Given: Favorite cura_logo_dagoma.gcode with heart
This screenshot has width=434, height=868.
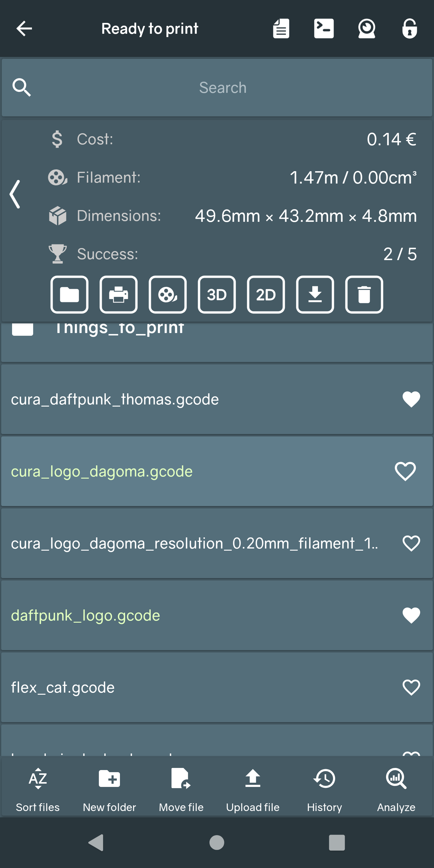Looking at the screenshot, I should (405, 471).
